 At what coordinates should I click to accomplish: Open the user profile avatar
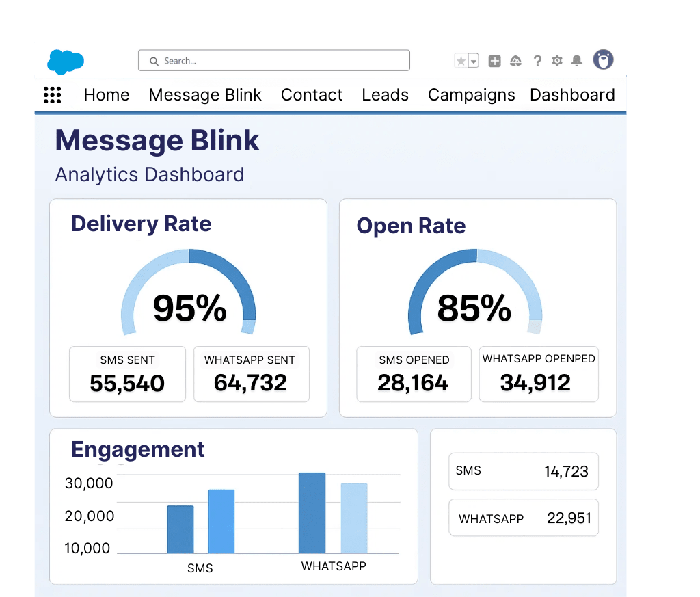click(603, 60)
